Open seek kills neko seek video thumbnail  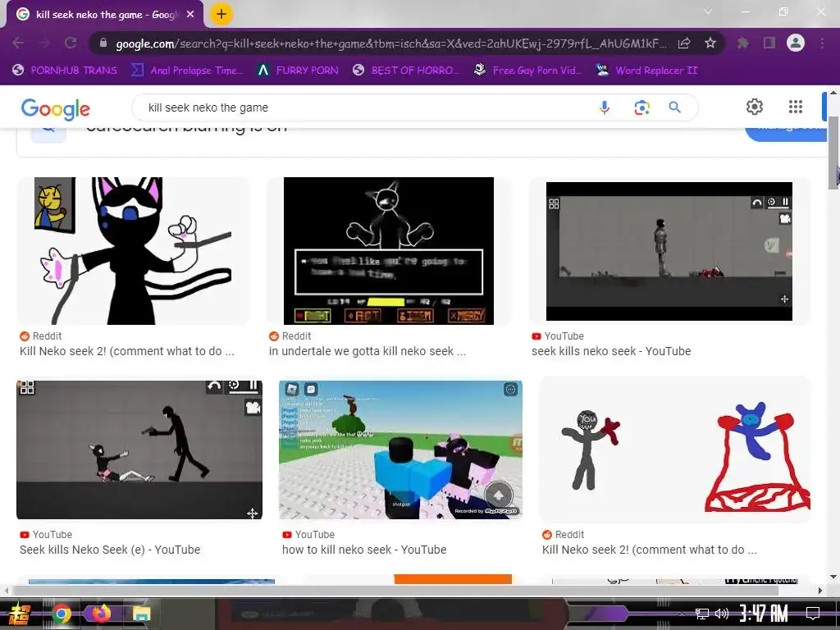(x=669, y=251)
